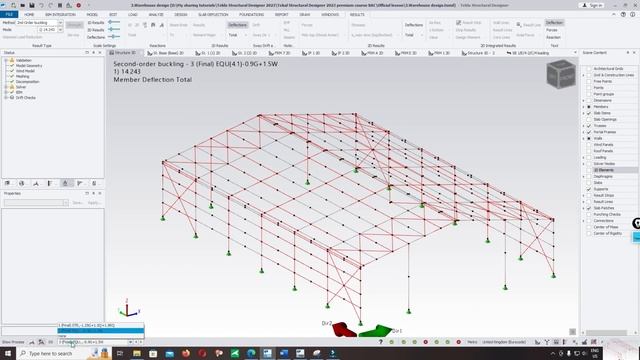Adjust the Deflections scale slider
Screen dimensions: 640x360
[x=114, y=37]
